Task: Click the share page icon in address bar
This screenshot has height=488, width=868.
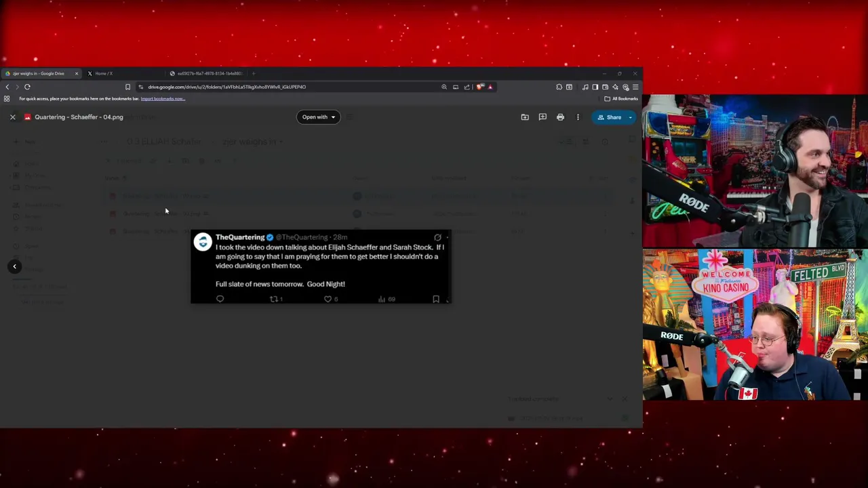Action: tap(467, 87)
